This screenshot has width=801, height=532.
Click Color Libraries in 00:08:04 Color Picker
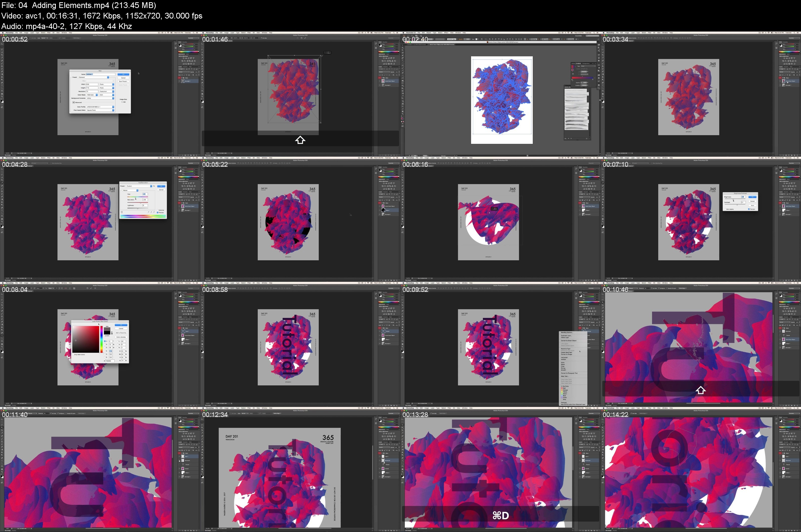pyautogui.click(x=121, y=337)
